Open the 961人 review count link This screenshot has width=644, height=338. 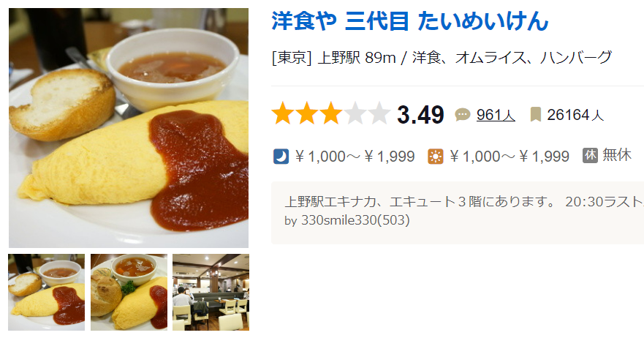point(496,115)
